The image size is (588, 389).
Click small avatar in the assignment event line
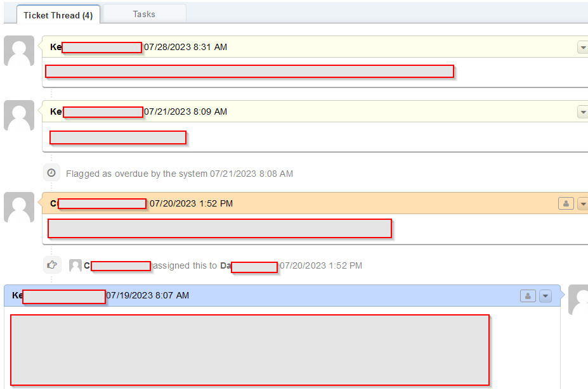coord(75,265)
